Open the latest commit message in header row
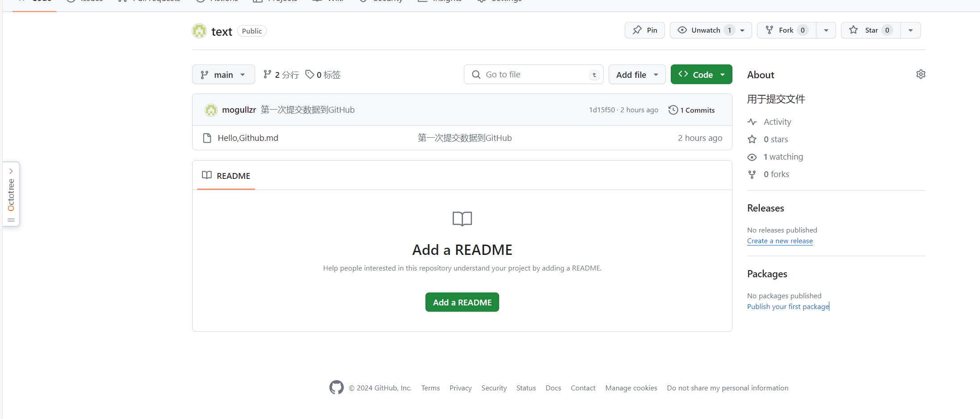The height and width of the screenshot is (419, 980). coord(308,110)
